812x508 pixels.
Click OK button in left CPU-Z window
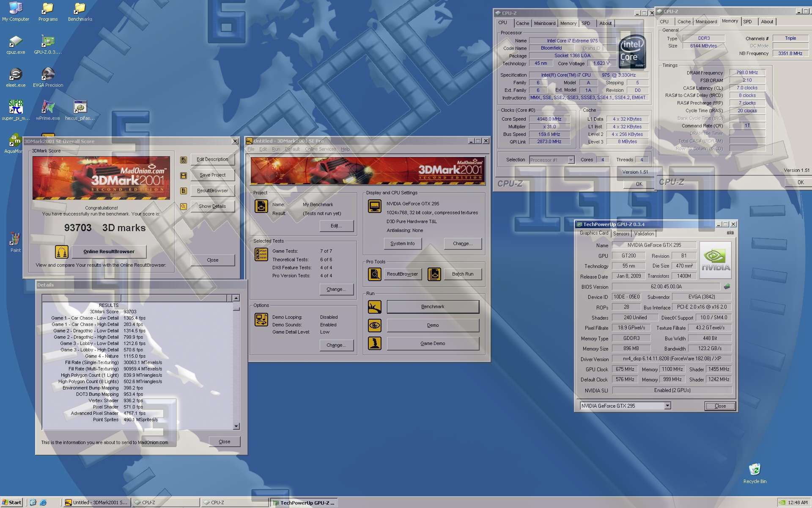tap(639, 184)
